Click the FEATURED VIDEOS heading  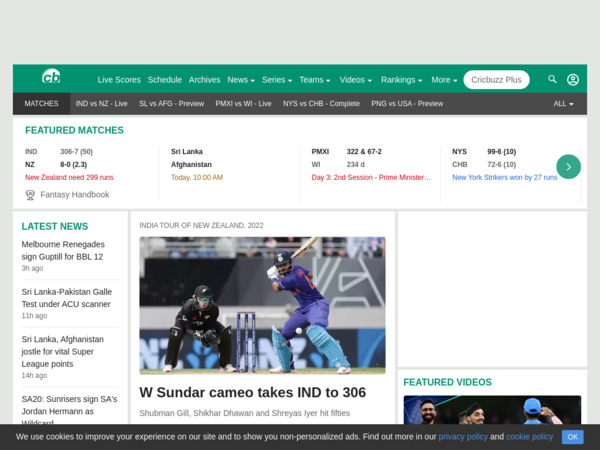(x=447, y=382)
